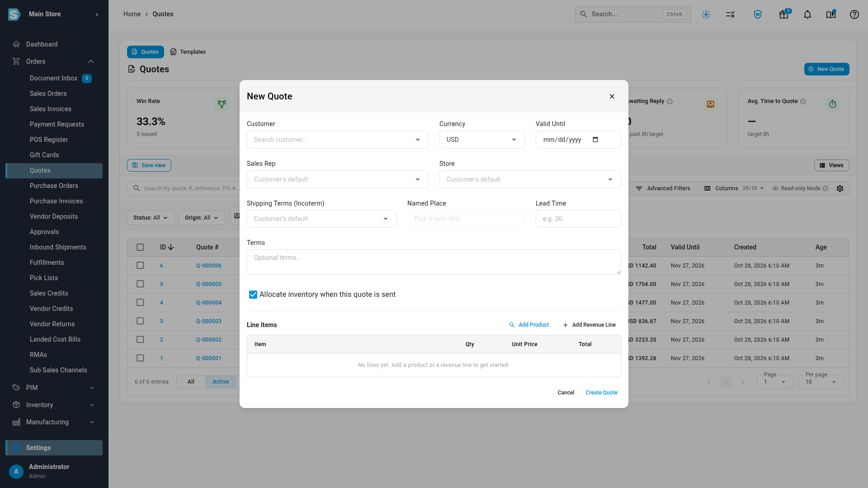Open the Status: All filter dropdown

coord(151,218)
